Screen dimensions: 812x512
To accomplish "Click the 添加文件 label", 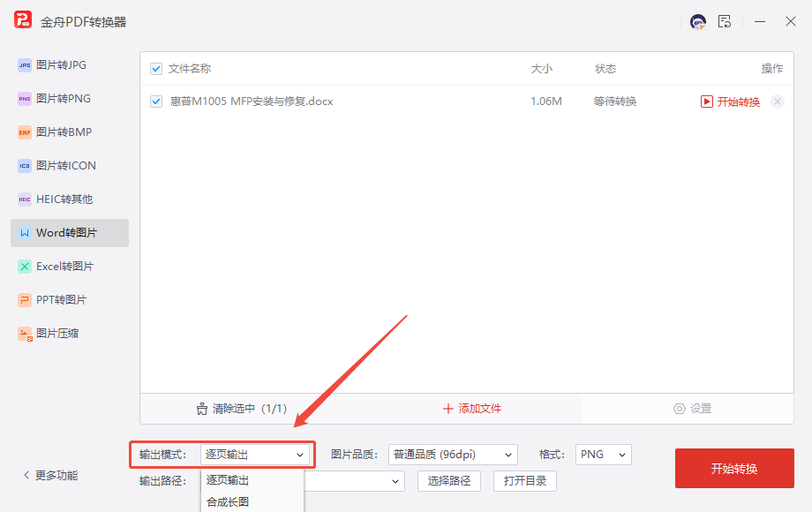I will coord(480,409).
